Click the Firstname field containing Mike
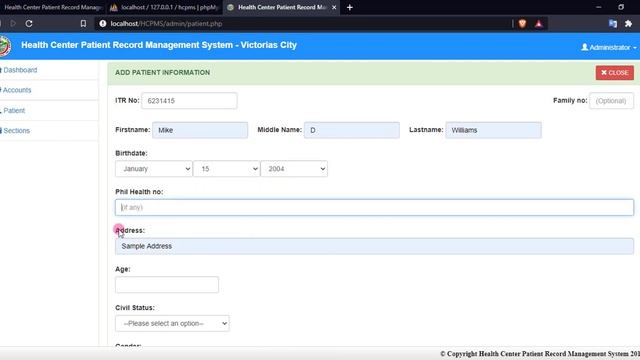 200,130
